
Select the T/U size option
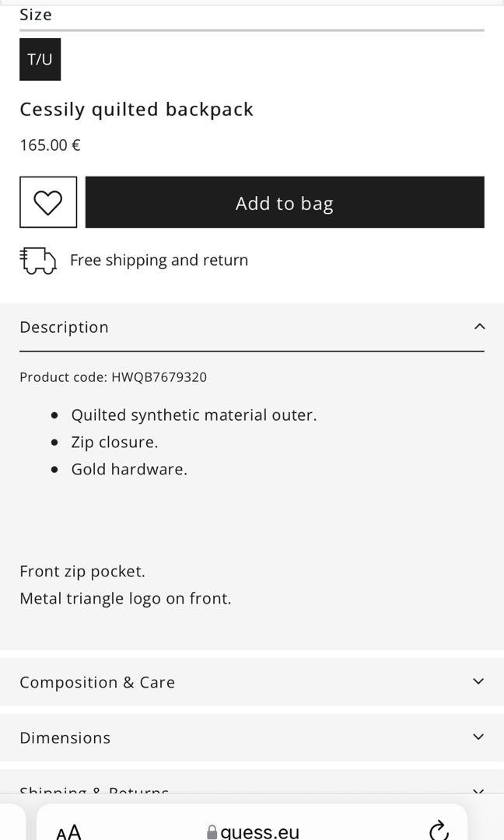(x=40, y=59)
